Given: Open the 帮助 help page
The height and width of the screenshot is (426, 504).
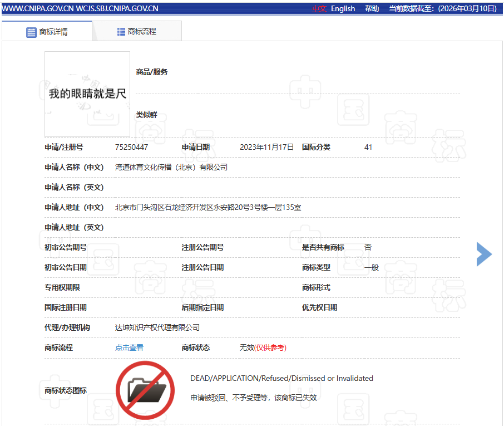Looking at the screenshot, I should click(x=372, y=8).
